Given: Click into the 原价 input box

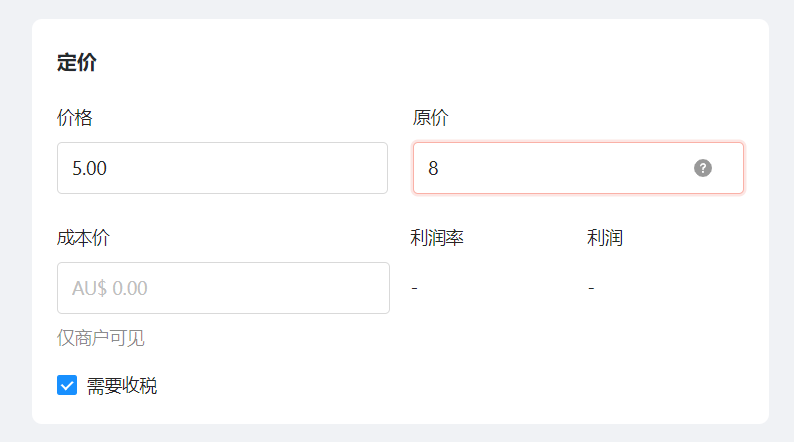Looking at the screenshot, I should pyautogui.click(x=578, y=168).
